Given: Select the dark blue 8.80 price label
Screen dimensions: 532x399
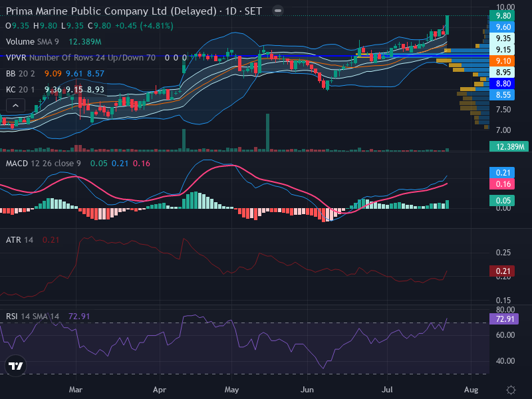Looking at the screenshot, I should [502, 84].
